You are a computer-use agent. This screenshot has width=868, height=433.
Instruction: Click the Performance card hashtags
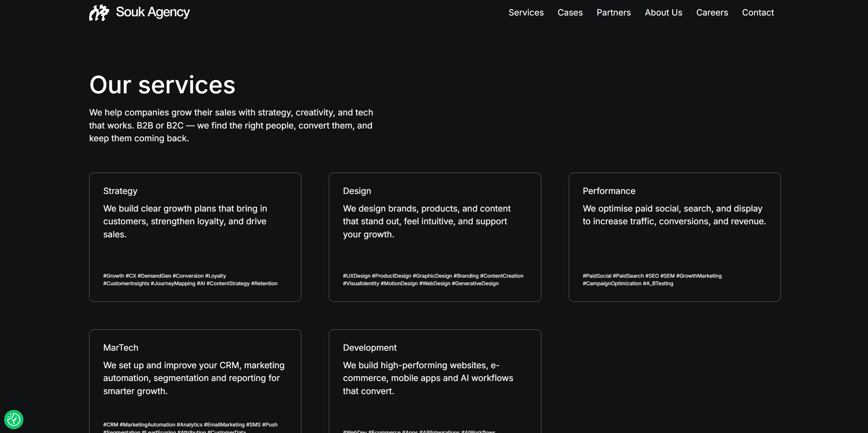(x=652, y=280)
